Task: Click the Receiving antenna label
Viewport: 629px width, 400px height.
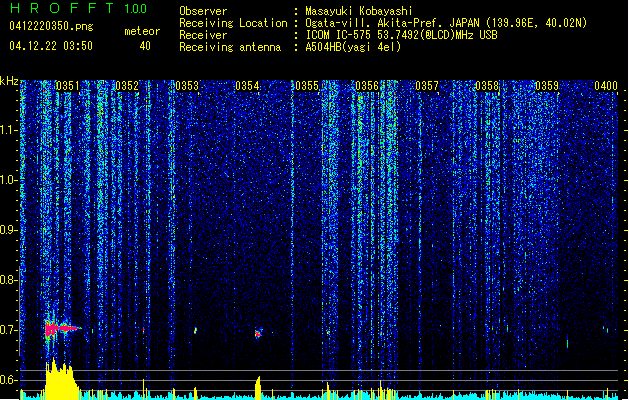Action: (x=230, y=47)
